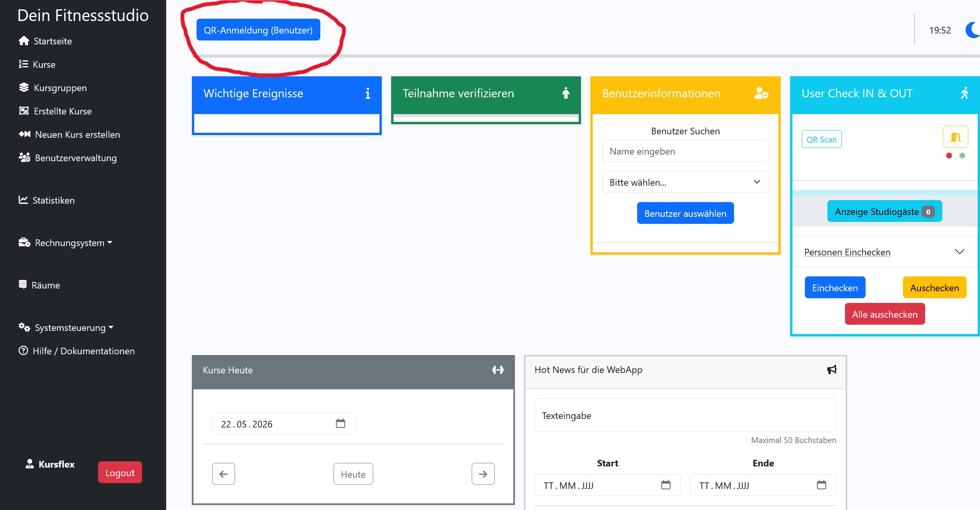This screenshot has width=980, height=510.
Task: Open calendar picker for Start date
Action: click(666, 485)
